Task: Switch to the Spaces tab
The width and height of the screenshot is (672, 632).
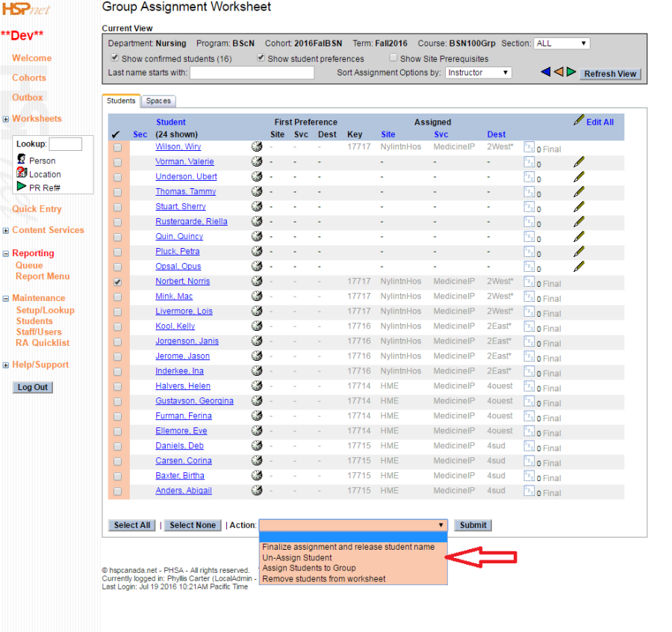Action: [x=158, y=101]
